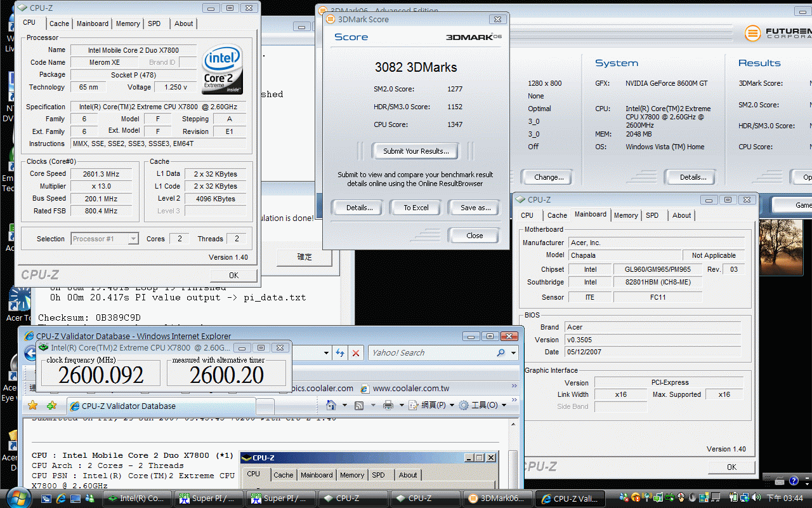This screenshot has height=508, width=812.
Task: Expand the Print button dropdown arrow
Action: 402,405
